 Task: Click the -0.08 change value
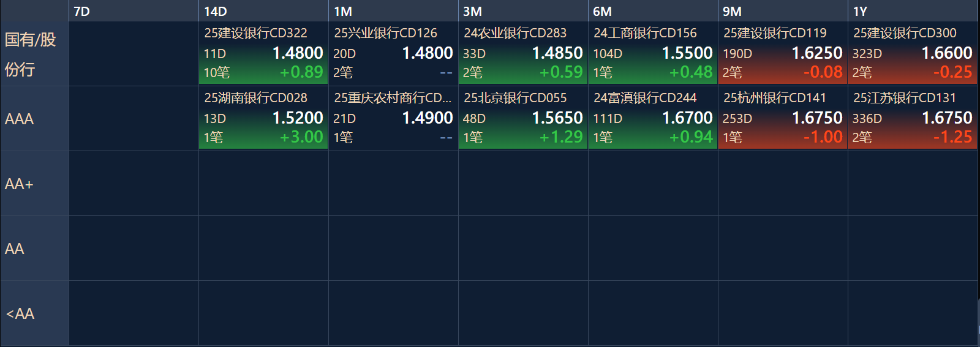point(823,72)
